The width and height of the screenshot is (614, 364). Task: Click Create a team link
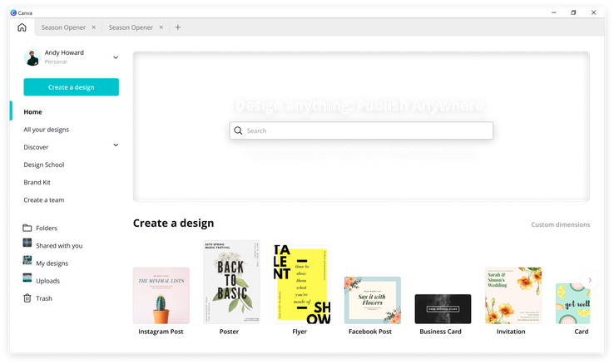point(44,199)
